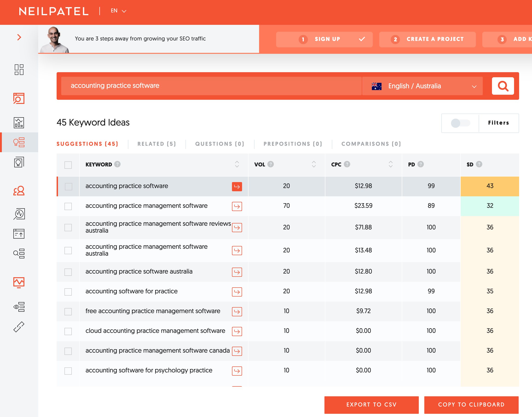This screenshot has width=532, height=417.
Task: Open the content ideas lightbulb page icon
Action: point(19,162)
